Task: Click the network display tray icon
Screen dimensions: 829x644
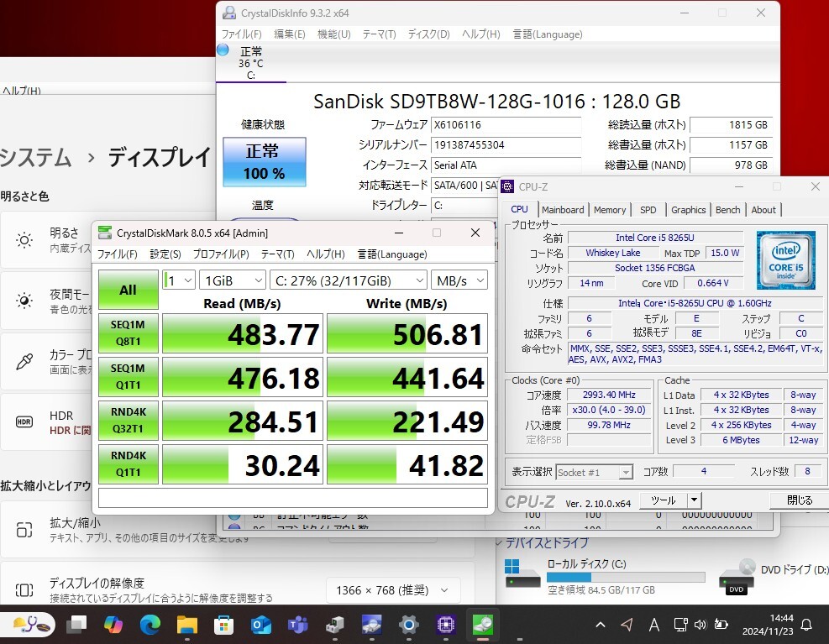Action: 680,625
